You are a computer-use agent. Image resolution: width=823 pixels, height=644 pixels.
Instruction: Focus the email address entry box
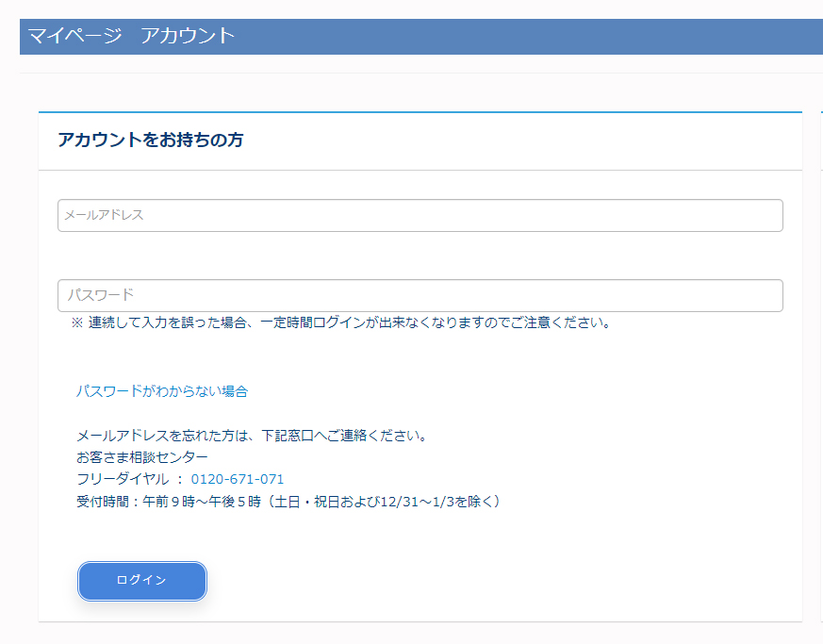coord(420,215)
